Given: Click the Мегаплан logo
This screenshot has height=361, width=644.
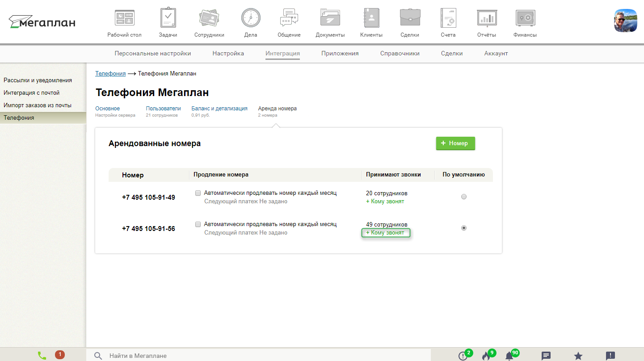Looking at the screenshot, I should coord(42,22).
